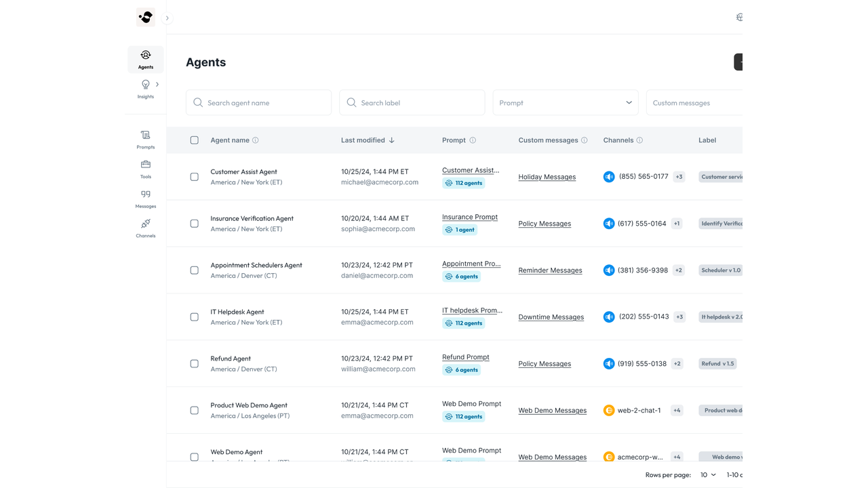
Task: Open the Channels plug icon
Action: click(146, 224)
